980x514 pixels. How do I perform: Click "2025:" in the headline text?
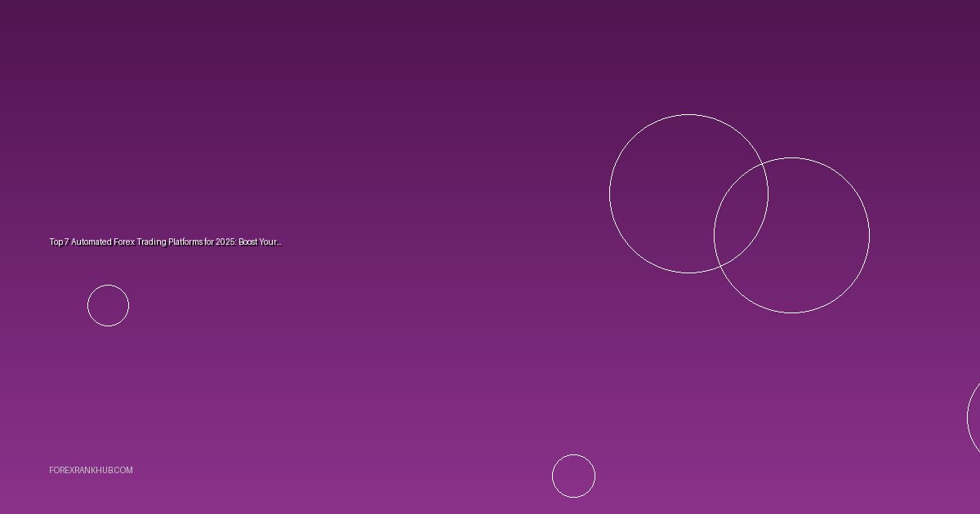[x=225, y=242]
